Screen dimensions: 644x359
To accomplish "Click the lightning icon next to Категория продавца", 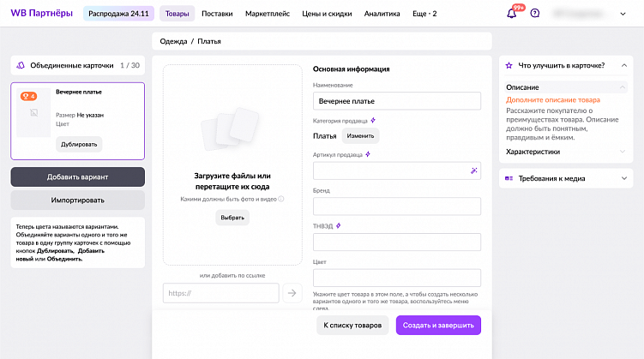I will coord(373,120).
